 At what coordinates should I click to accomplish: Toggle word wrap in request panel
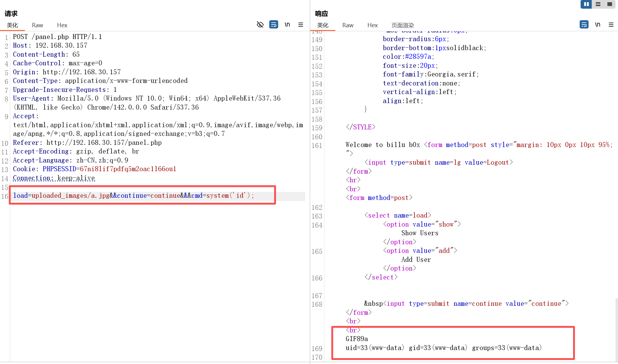[274, 24]
